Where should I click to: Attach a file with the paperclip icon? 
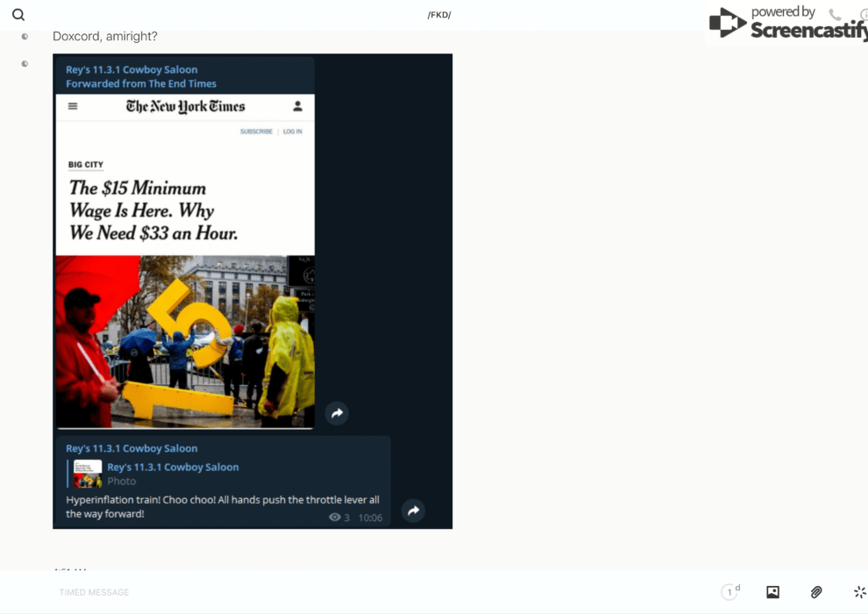(x=816, y=592)
